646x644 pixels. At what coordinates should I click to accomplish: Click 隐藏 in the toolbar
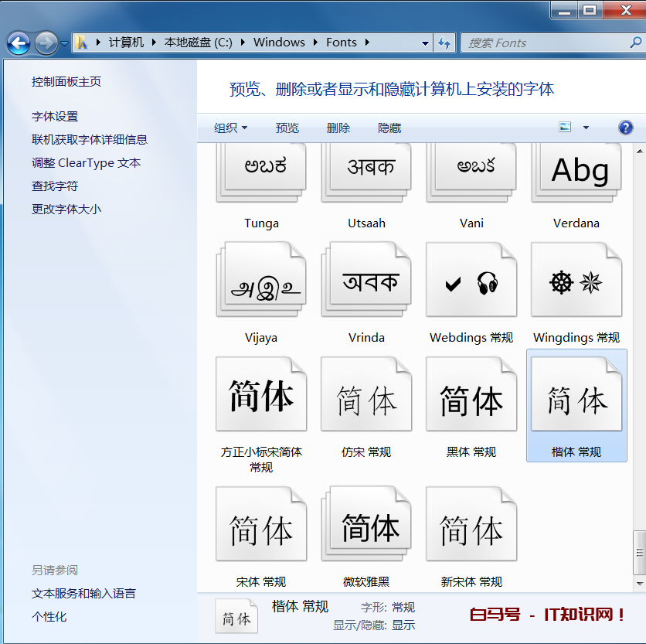coord(389,128)
